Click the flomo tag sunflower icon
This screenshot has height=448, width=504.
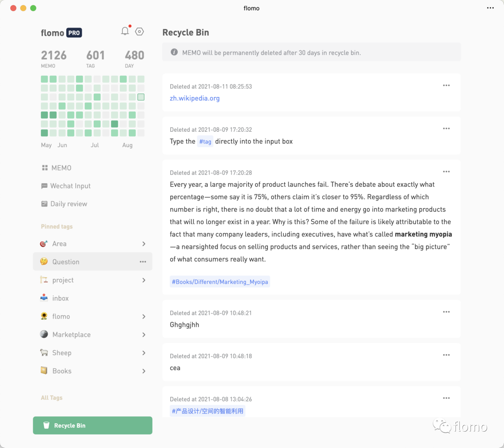[44, 316]
